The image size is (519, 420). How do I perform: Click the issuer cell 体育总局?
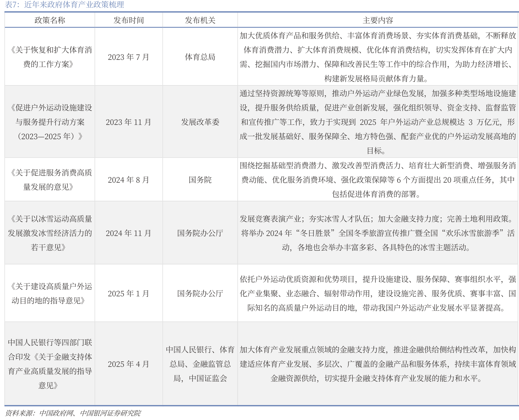200,57
